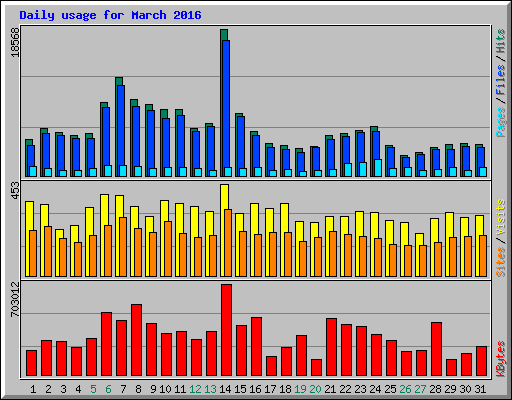Click green weekend day label 20
Screen dimensions: 512x400
click(315, 389)
